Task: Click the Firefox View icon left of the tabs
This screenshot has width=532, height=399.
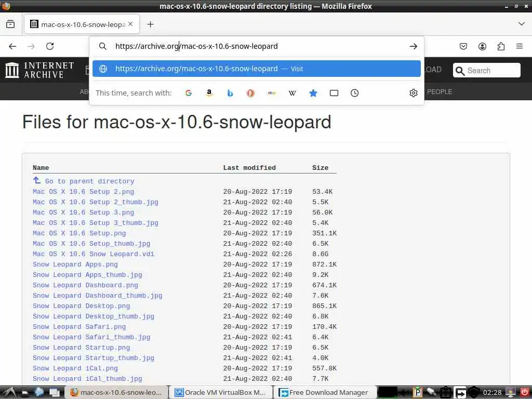Action: pyautogui.click(x=10, y=24)
